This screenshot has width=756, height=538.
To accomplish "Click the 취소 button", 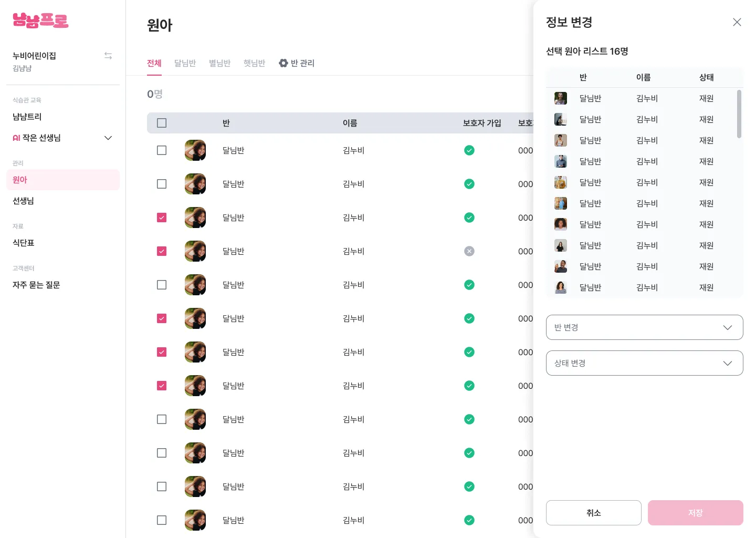I will click(593, 513).
